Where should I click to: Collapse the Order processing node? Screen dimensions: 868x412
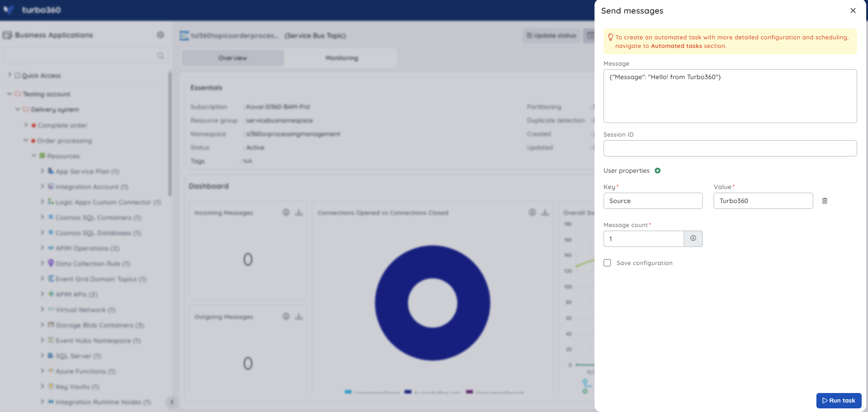pos(26,141)
